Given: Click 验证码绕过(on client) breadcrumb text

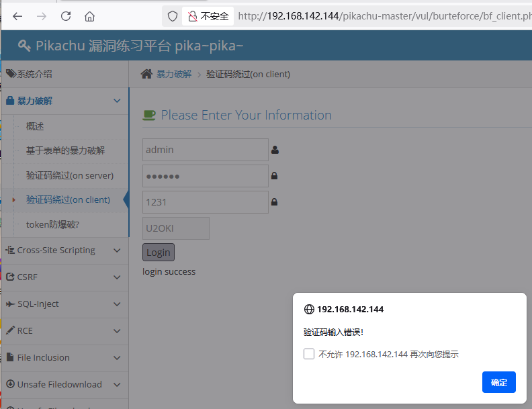Looking at the screenshot, I should [248, 74].
